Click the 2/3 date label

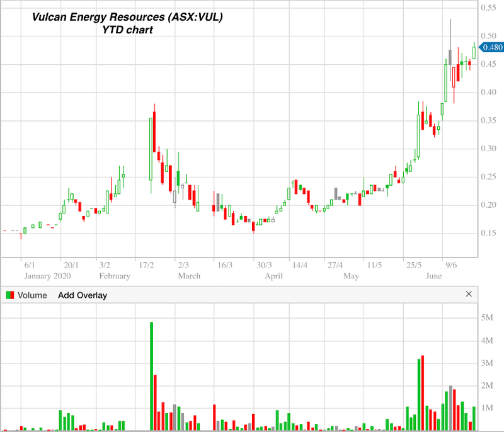(x=183, y=265)
